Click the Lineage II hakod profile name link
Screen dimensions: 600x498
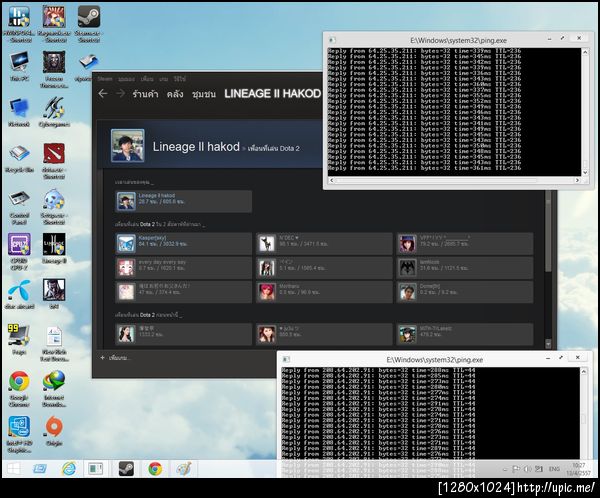click(x=196, y=147)
